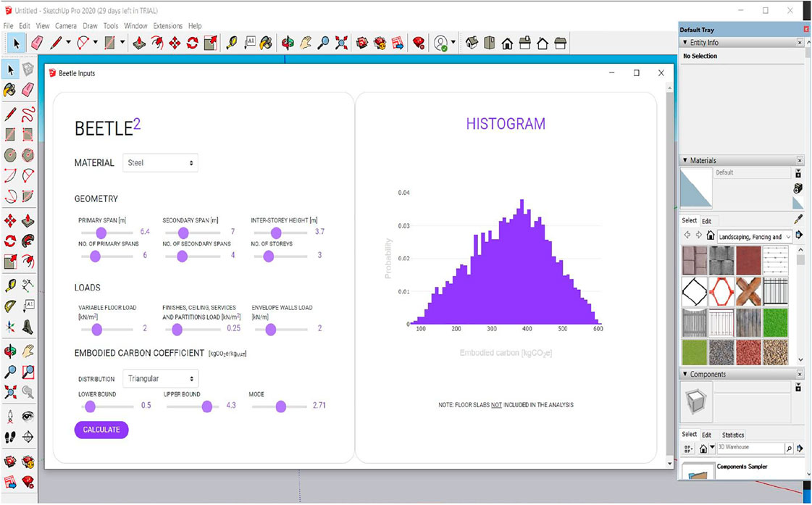The width and height of the screenshot is (812, 505).
Task: Pick the sample paint eyedropper in Materials
Action: pyautogui.click(x=798, y=219)
